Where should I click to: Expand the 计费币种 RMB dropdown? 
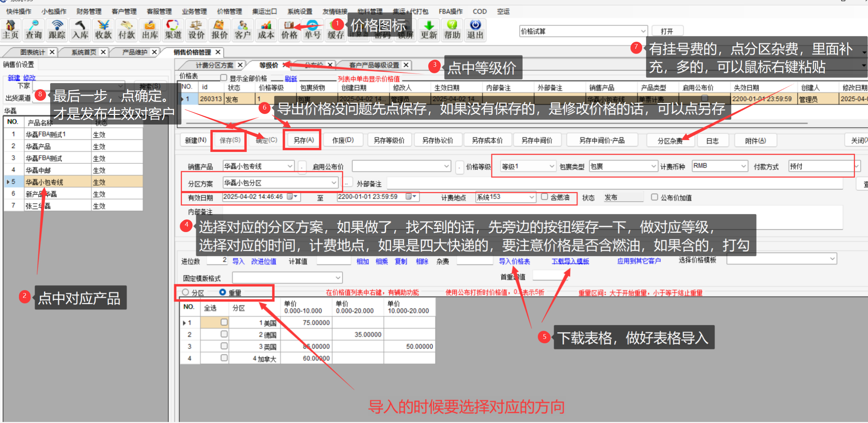(743, 166)
